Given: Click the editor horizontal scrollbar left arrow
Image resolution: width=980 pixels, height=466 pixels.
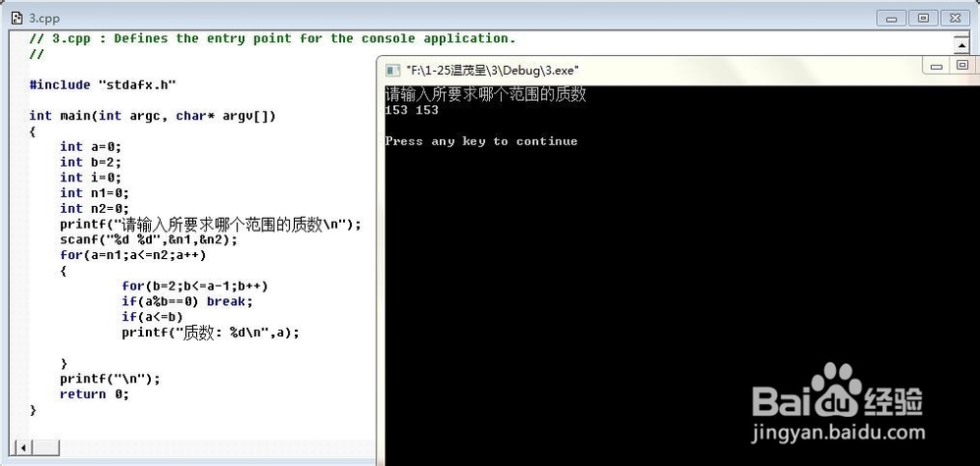Looking at the screenshot, I should click(24, 448).
